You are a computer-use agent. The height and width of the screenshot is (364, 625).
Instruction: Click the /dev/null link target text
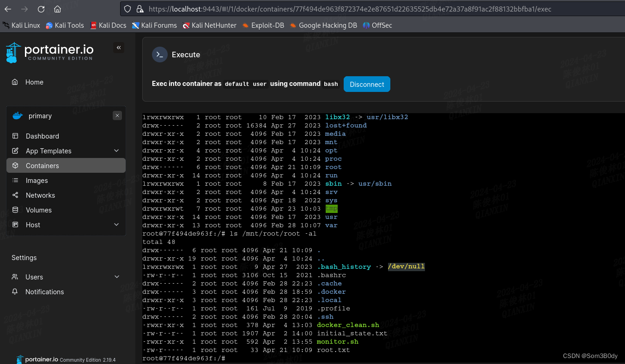(x=406, y=267)
